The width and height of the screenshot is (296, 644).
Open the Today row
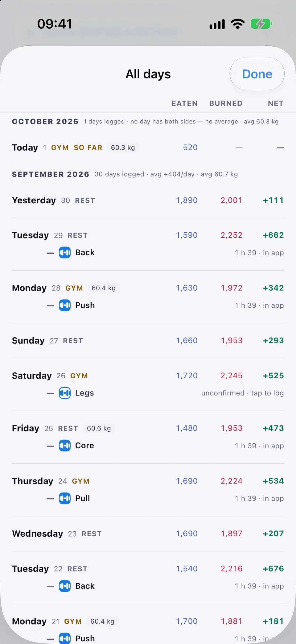(x=148, y=147)
